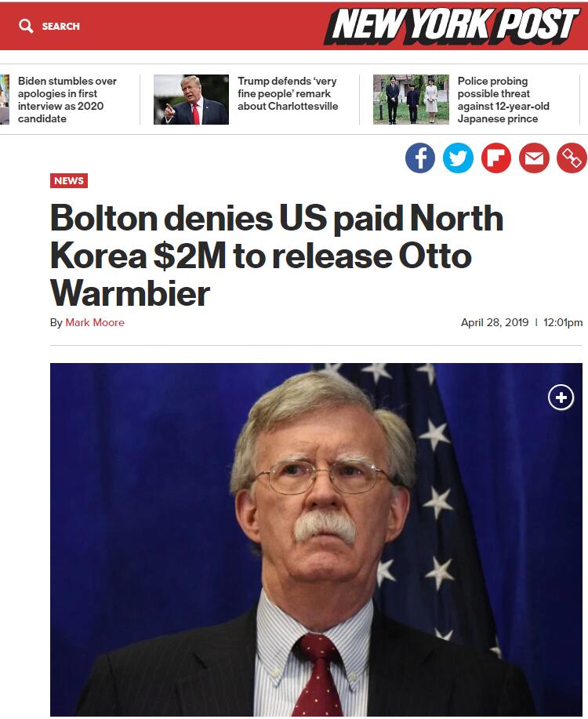Click the Bolton denies US paid headline
The height and width of the screenshot is (719, 588).
click(277, 256)
